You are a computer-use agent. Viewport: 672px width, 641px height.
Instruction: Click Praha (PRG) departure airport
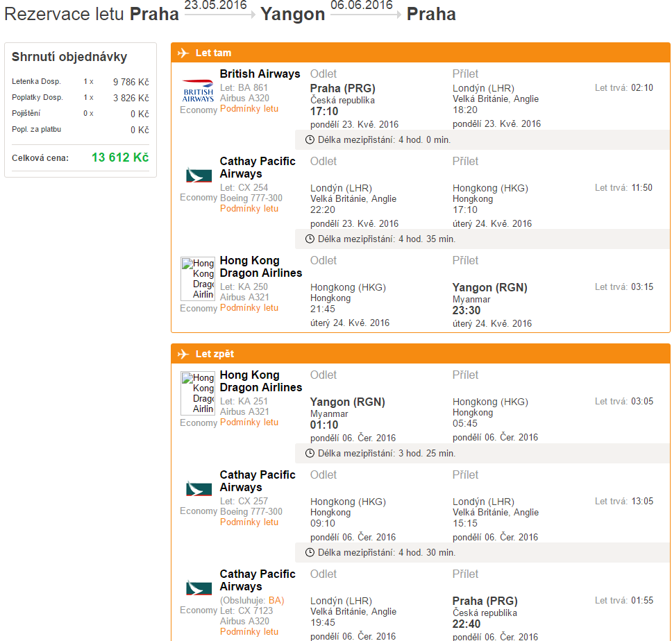[x=342, y=88]
